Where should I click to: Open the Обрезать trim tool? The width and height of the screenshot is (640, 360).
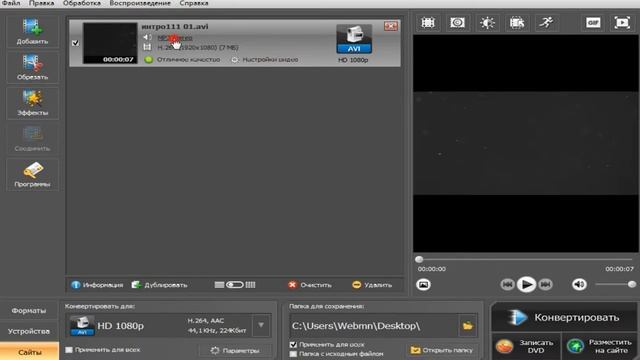(32, 67)
